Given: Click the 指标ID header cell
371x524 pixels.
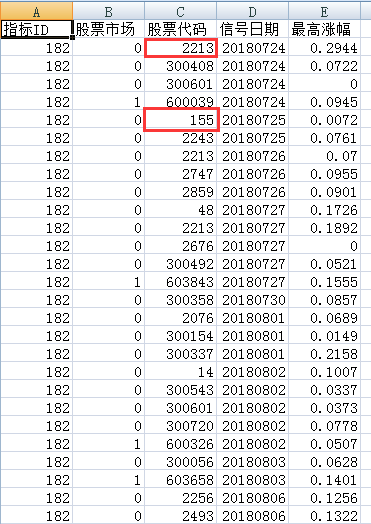Looking at the screenshot, I should pyautogui.click(x=36, y=29).
